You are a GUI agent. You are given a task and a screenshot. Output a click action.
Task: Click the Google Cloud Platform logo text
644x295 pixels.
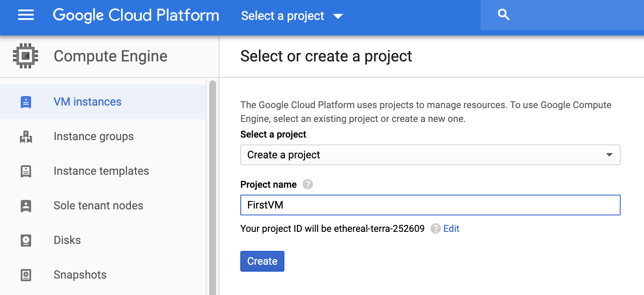pyautogui.click(x=136, y=16)
